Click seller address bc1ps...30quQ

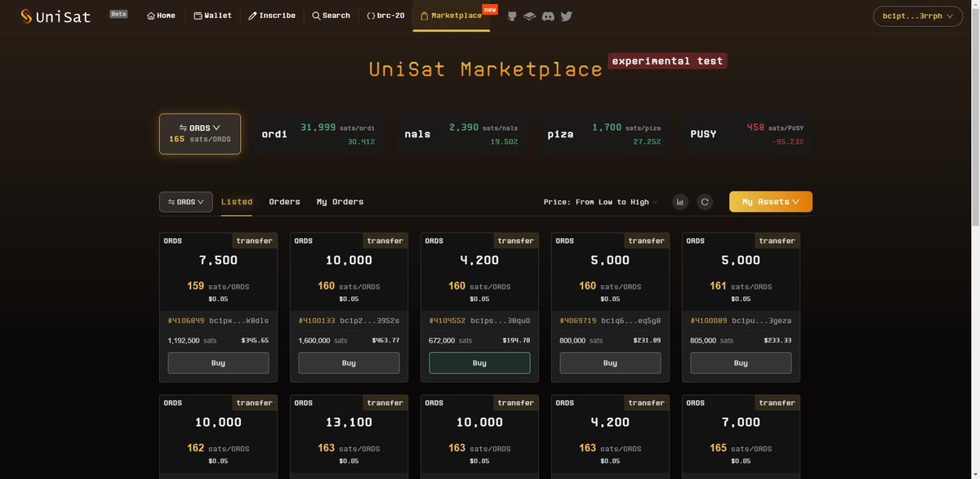tap(501, 320)
